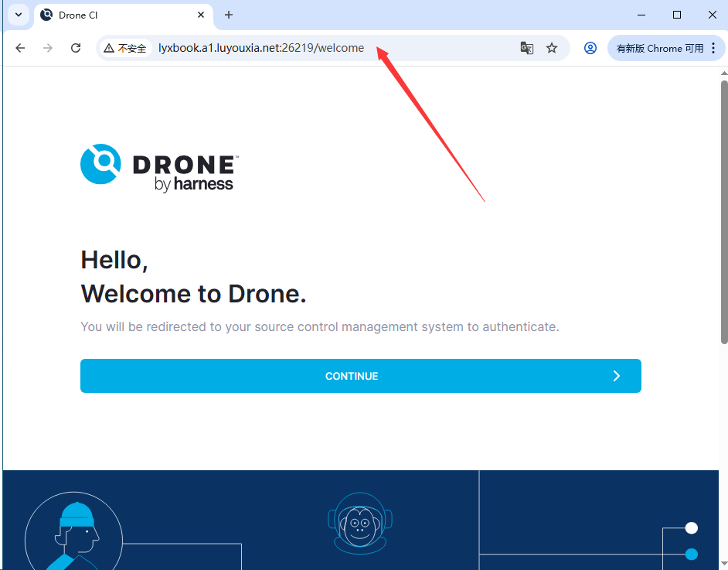Open the tab search chevron at top left
Screen dimensions: 728x570
tap(17, 15)
